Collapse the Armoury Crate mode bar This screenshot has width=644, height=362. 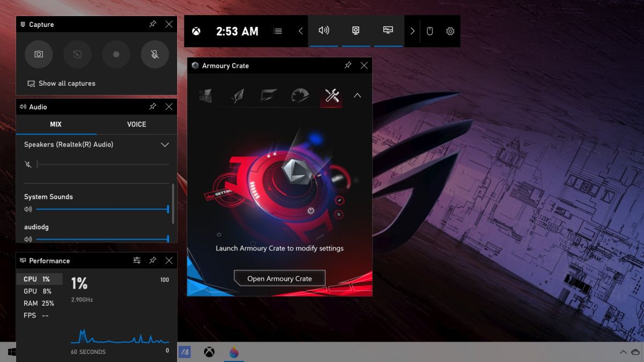(357, 95)
